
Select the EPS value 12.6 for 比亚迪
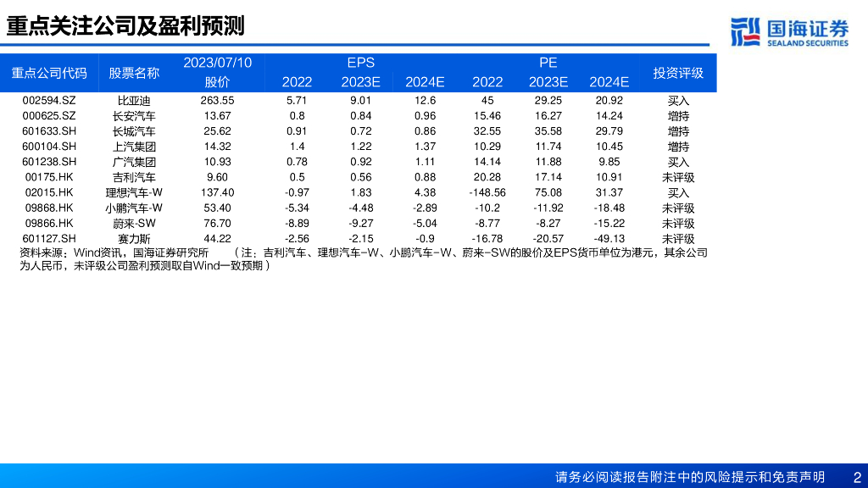pos(426,101)
